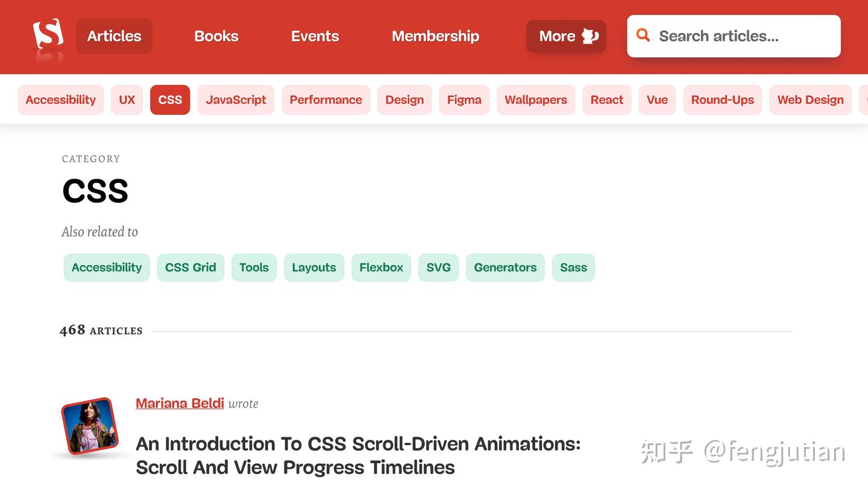The height and width of the screenshot is (491, 868).
Task: Open the More menu
Action: [565, 36]
